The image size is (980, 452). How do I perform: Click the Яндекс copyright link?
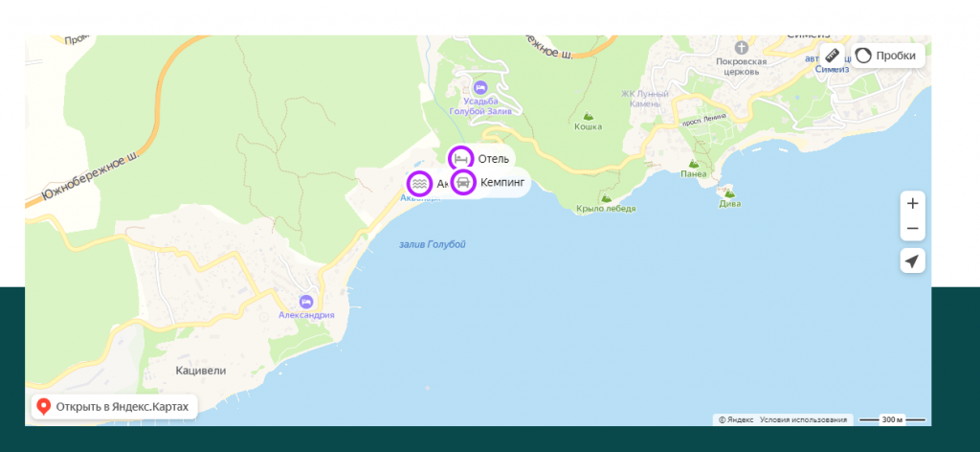pyautogui.click(x=736, y=419)
